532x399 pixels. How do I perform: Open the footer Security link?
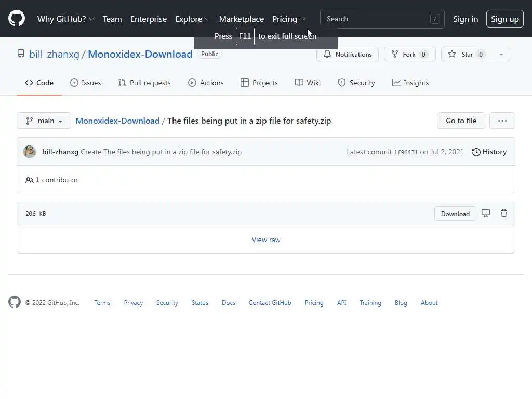coord(167,303)
